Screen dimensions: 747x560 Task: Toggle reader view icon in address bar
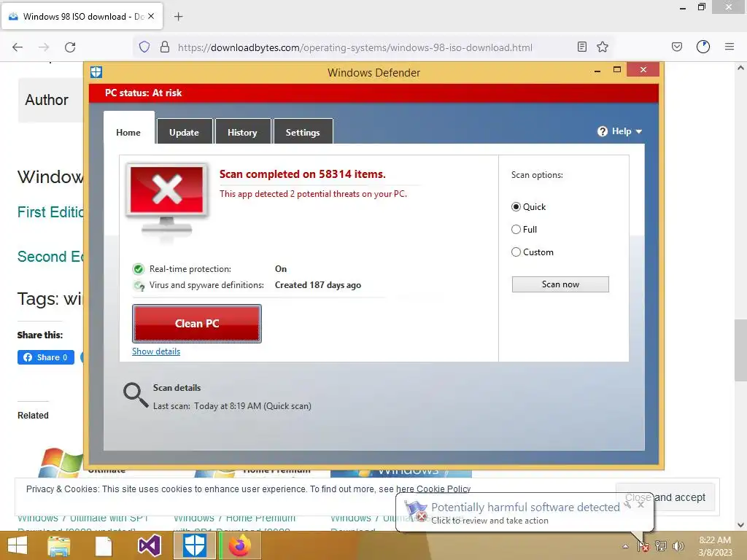tap(581, 47)
